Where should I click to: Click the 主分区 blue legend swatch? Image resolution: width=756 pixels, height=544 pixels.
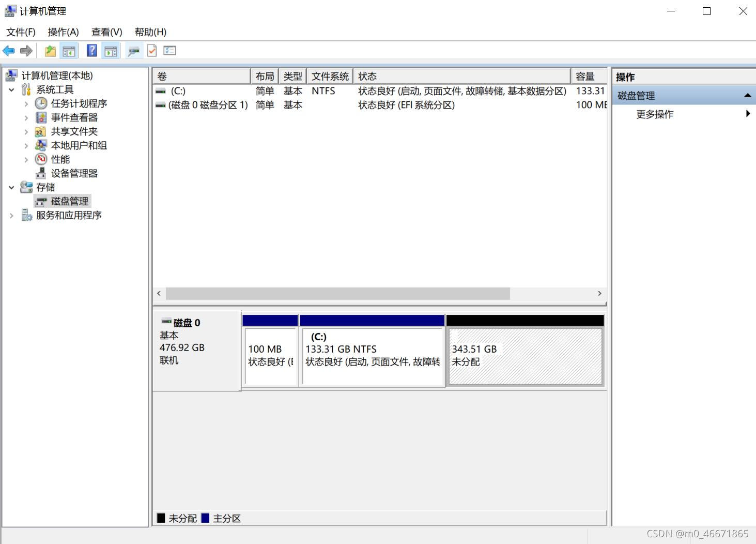(205, 518)
